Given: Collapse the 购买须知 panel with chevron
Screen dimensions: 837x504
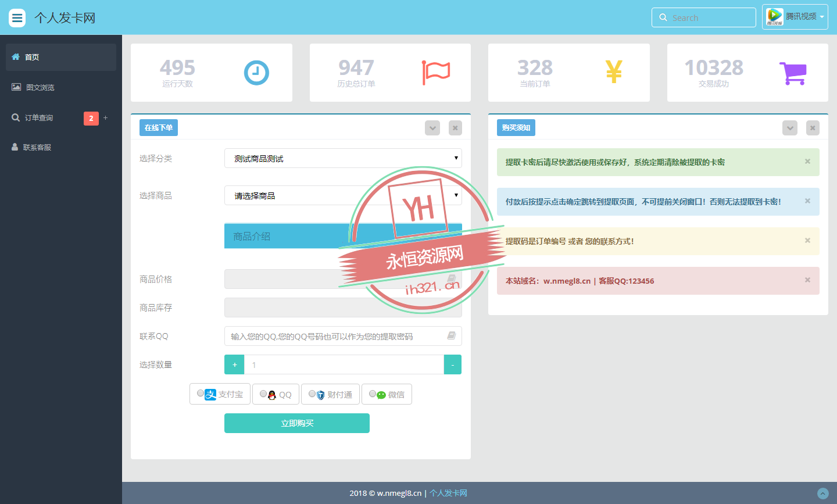Looking at the screenshot, I should (789, 128).
